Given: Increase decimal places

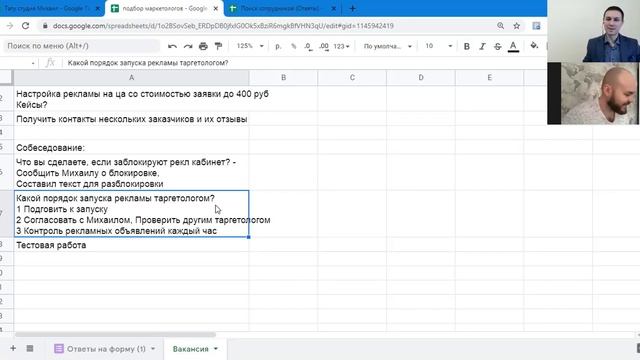Looking at the screenshot, I should (x=324, y=46).
